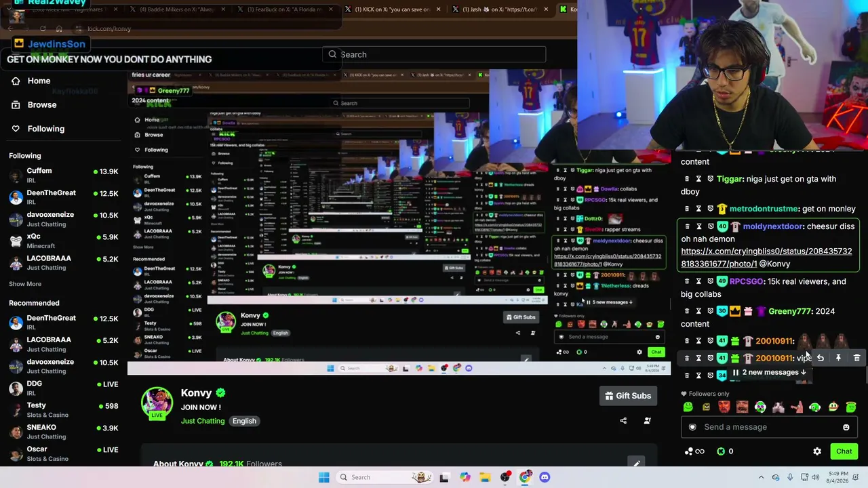Expand Show More under Following
This screenshot has height=488, width=868.
tap(25, 284)
